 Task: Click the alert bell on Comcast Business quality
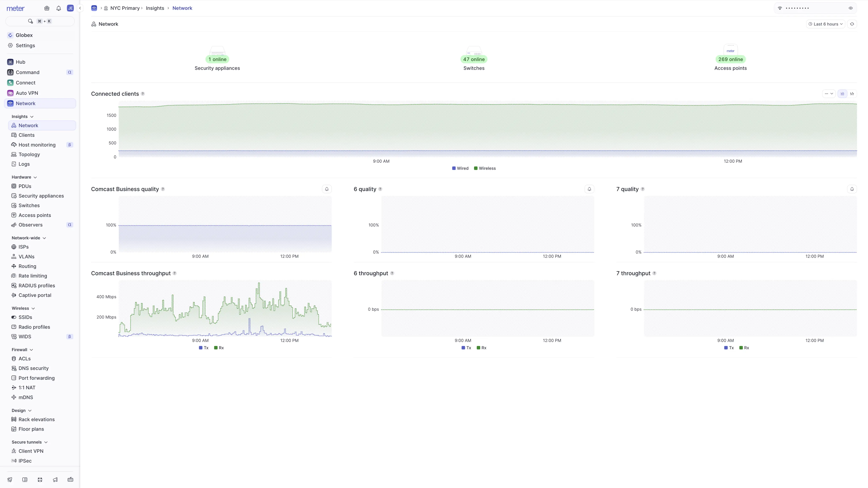pos(327,189)
